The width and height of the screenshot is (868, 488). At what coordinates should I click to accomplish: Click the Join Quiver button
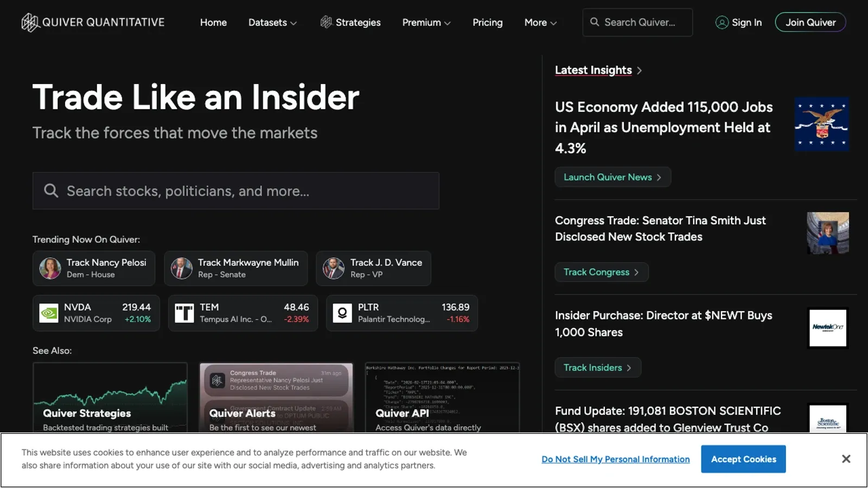(x=810, y=22)
